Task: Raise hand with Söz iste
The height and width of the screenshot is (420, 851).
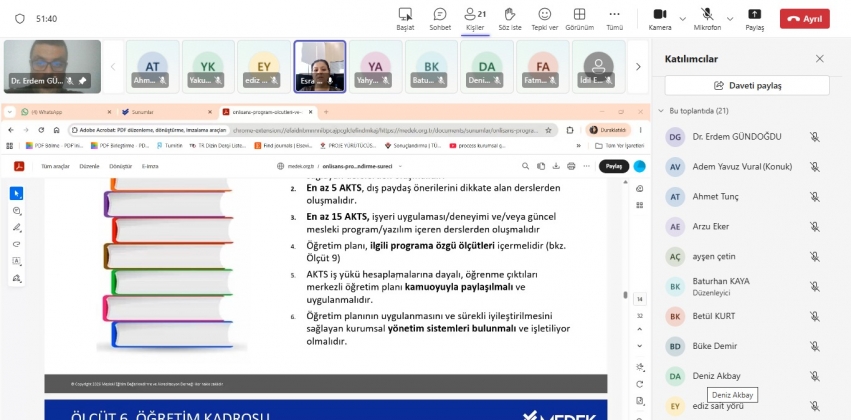Action: [509, 19]
